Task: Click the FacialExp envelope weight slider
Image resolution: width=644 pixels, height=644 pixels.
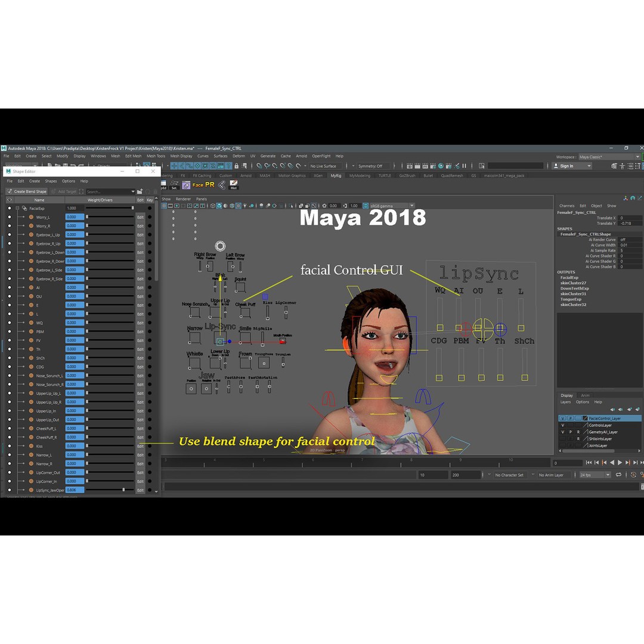Action: (110, 208)
